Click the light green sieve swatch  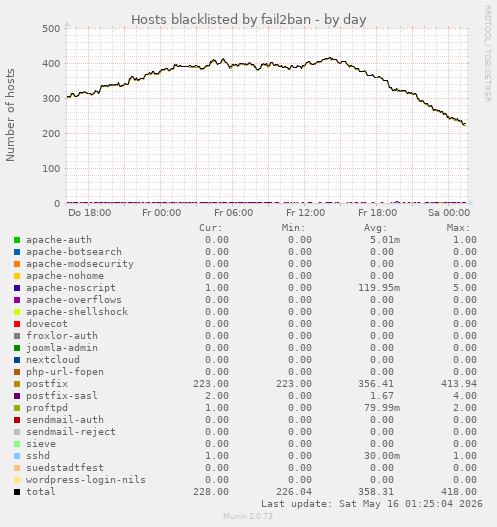pos(17,444)
